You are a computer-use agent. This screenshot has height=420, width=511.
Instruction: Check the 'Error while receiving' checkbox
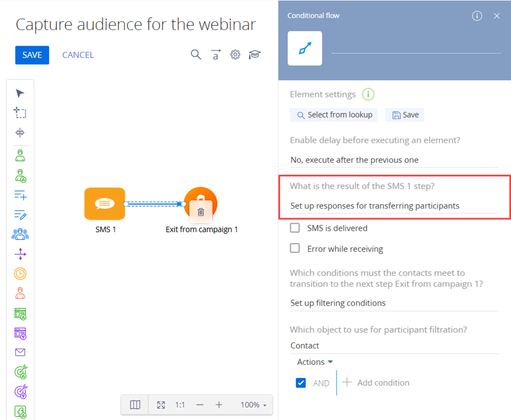point(295,248)
